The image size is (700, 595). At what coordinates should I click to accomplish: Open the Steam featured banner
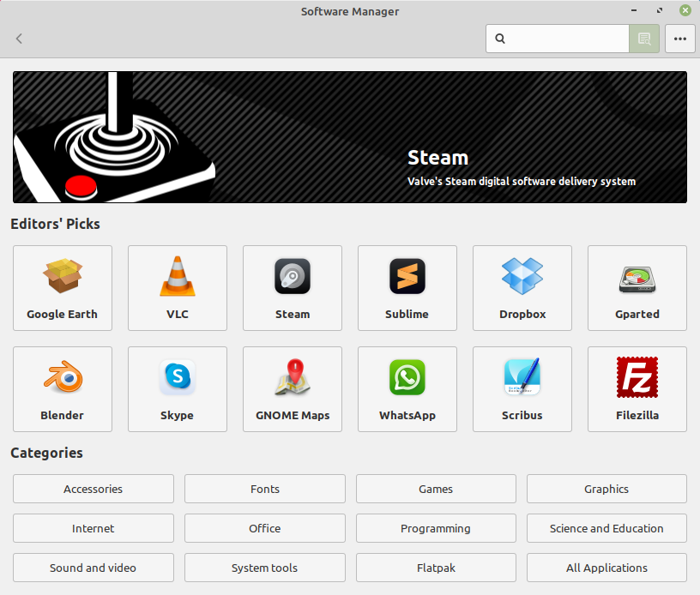(350, 137)
